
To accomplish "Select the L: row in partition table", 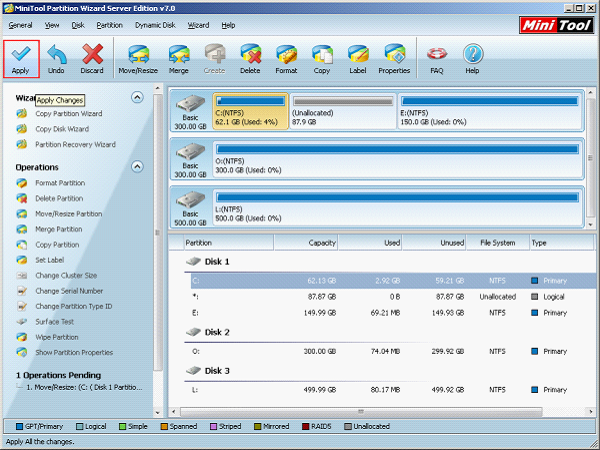I will tap(393, 390).
